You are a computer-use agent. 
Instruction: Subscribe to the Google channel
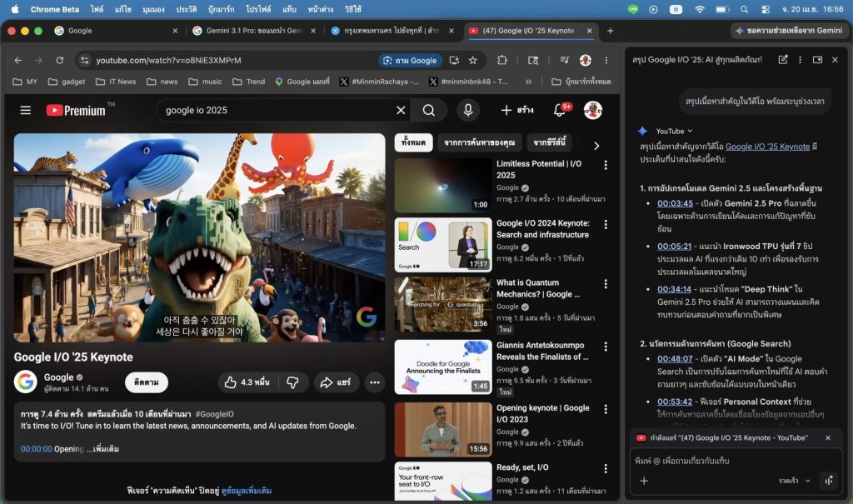click(147, 382)
